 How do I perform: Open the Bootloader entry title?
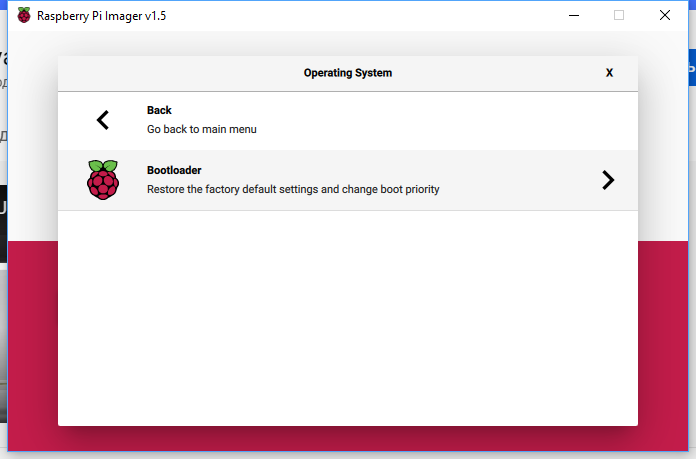tap(174, 170)
